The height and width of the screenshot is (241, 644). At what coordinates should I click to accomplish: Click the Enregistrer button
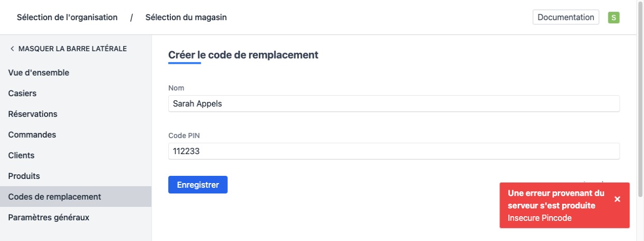coord(198,185)
